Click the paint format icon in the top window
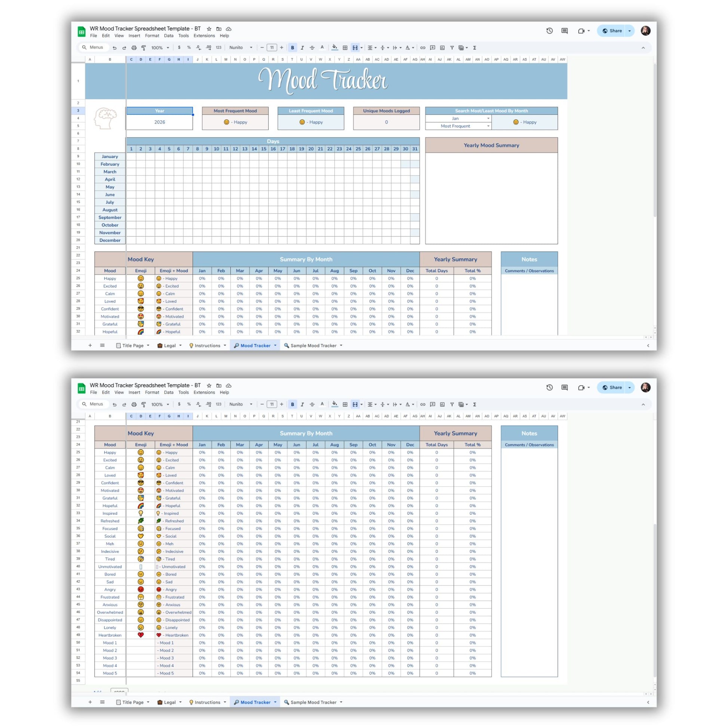 [x=144, y=48]
